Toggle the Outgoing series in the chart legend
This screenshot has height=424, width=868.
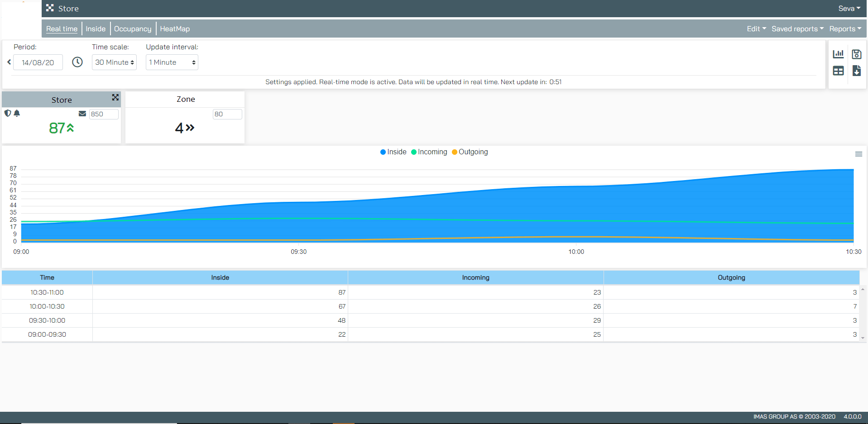[x=470, y=152]
